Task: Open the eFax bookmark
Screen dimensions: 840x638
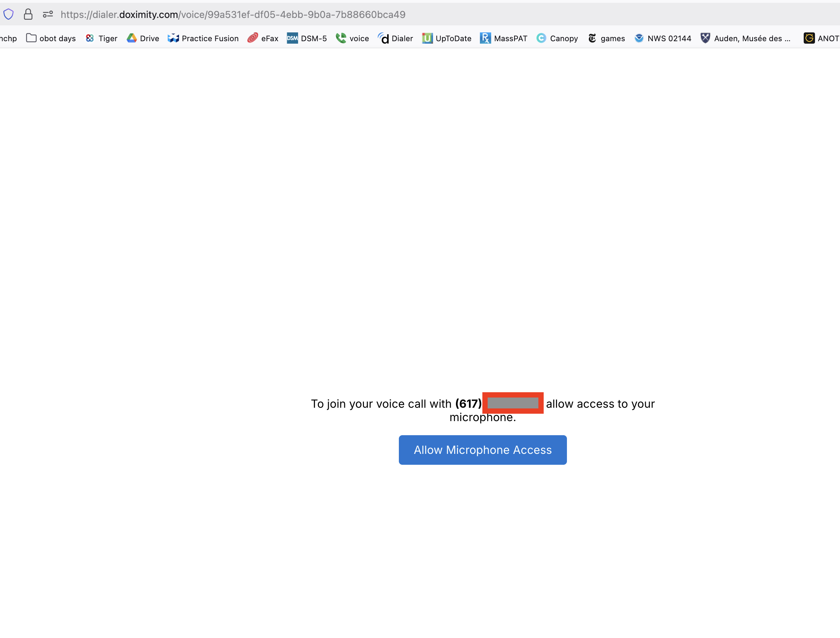Action: pyautogui.click(x=263, y=38)
